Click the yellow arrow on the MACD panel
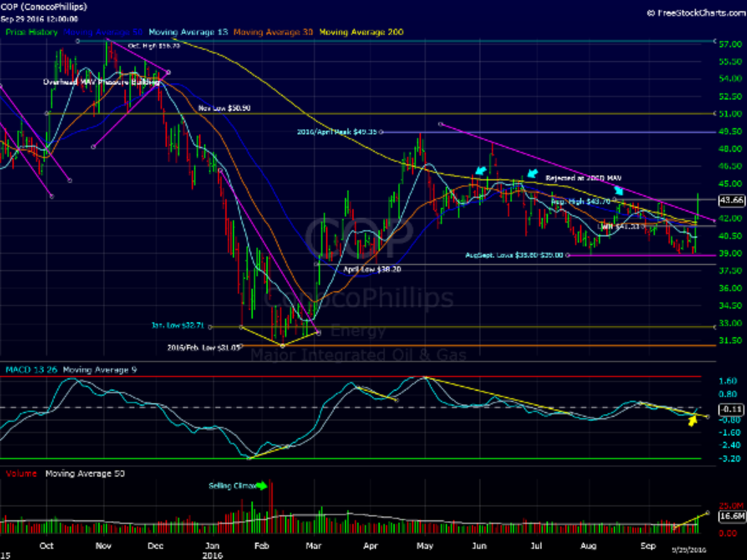 pos(692,421)
